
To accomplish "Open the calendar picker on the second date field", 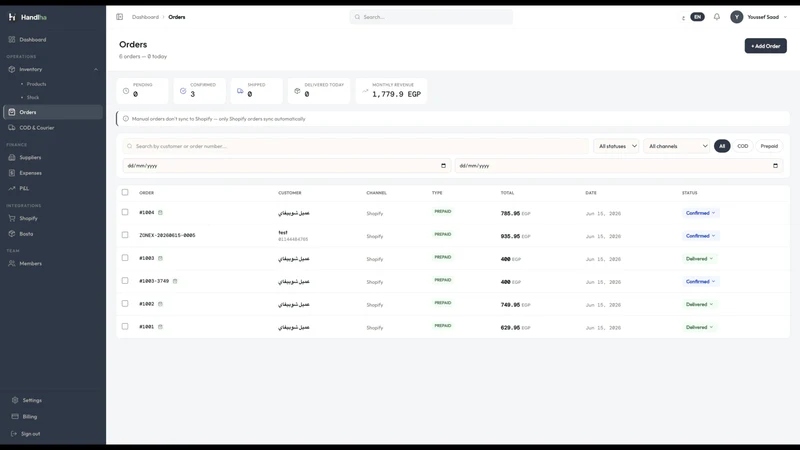I will [776, 165].
